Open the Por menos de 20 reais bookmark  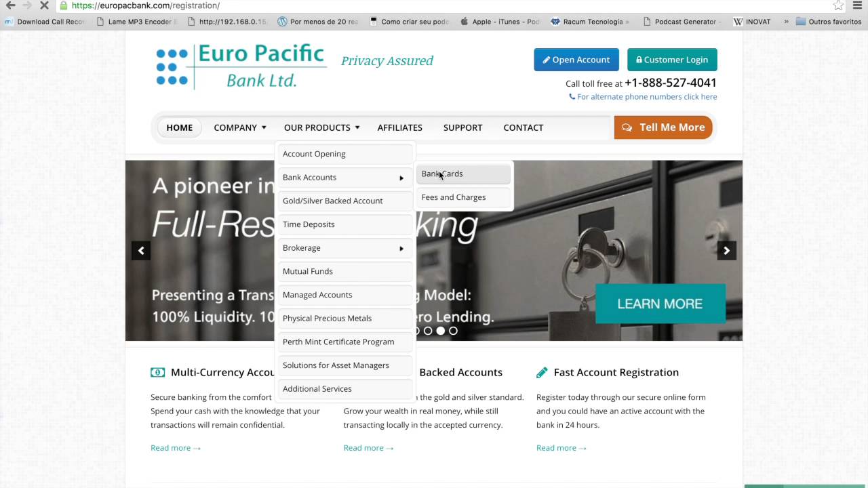click(x=318, y=22)
